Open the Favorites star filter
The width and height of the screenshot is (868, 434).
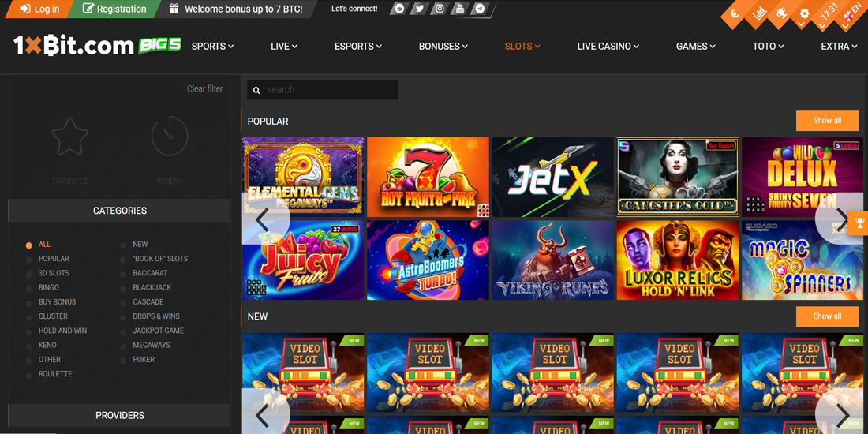[x=69, y=137]
